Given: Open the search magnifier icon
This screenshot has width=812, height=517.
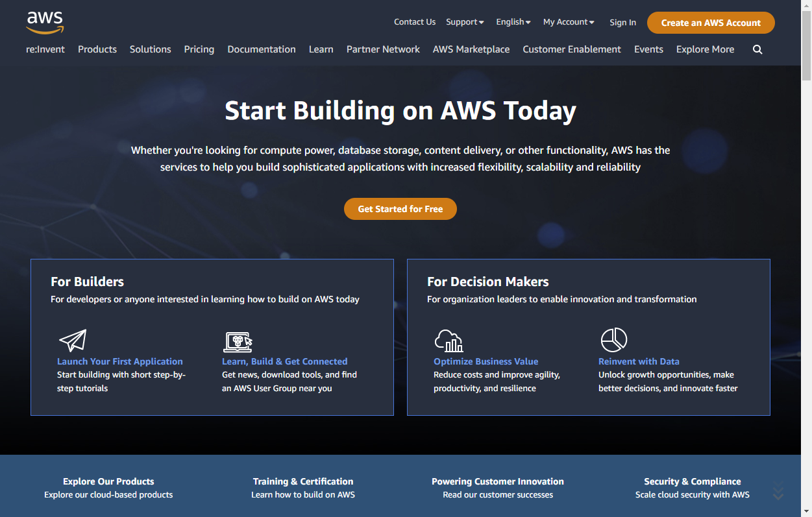Looking at the screenshot, I should pos(757,49).
